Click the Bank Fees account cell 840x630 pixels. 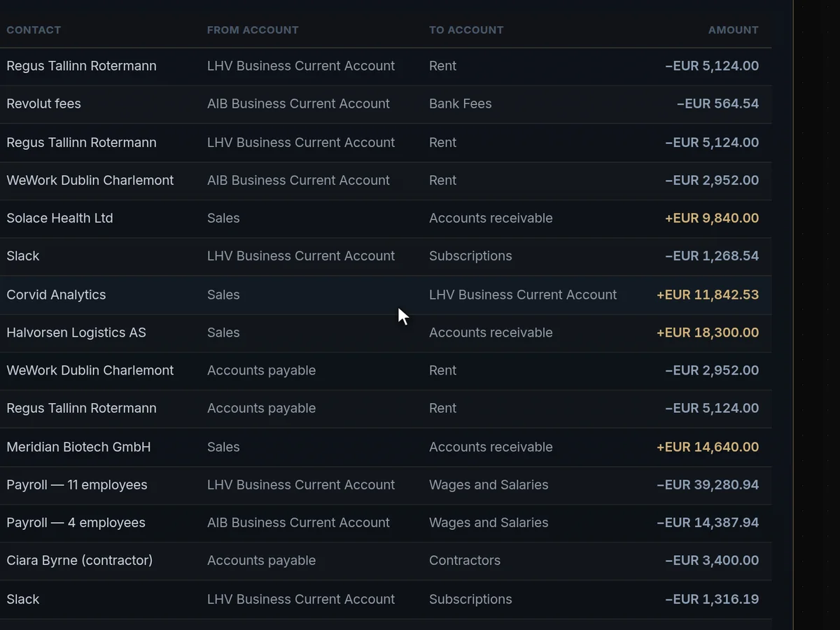[460, 104]
